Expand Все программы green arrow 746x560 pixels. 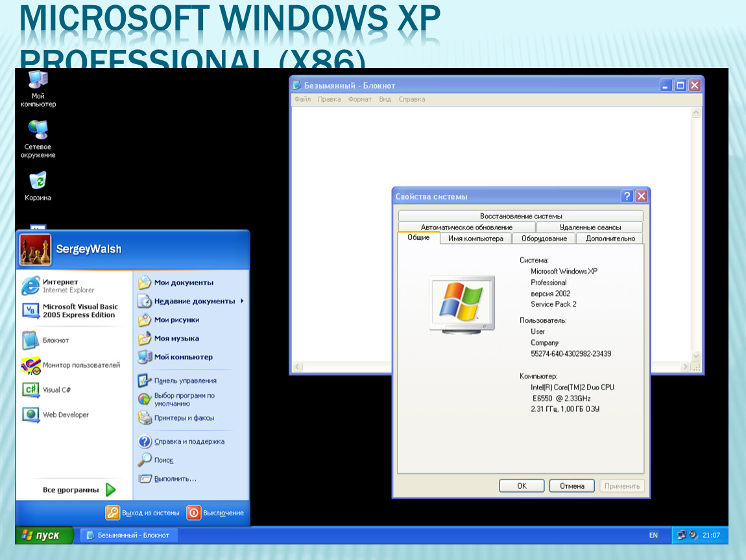[x=111, y=489]
